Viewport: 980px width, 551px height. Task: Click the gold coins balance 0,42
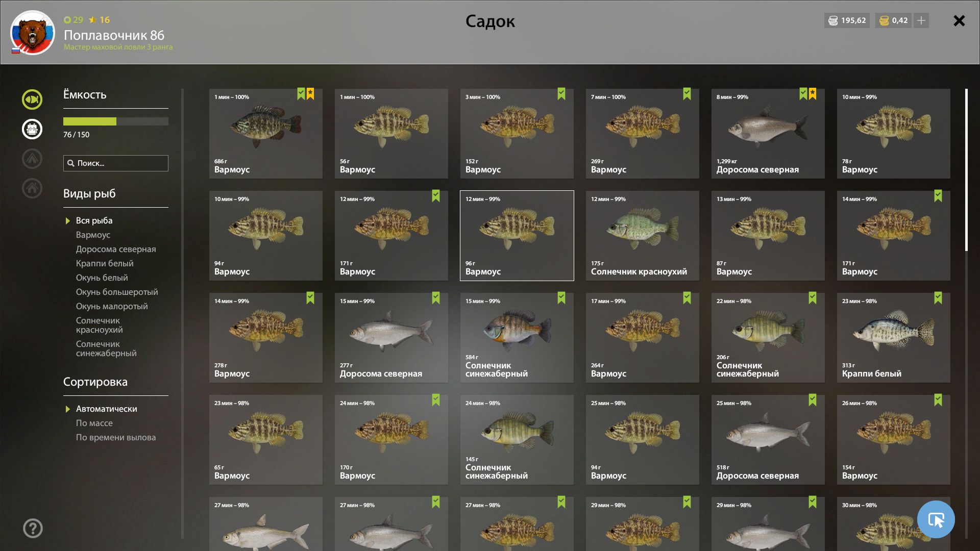pyautogui.click(x=893, y=20)
